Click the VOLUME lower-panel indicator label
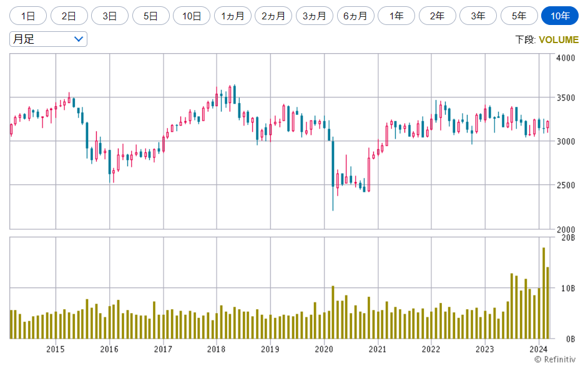588x368 pixels. [558, 40]
